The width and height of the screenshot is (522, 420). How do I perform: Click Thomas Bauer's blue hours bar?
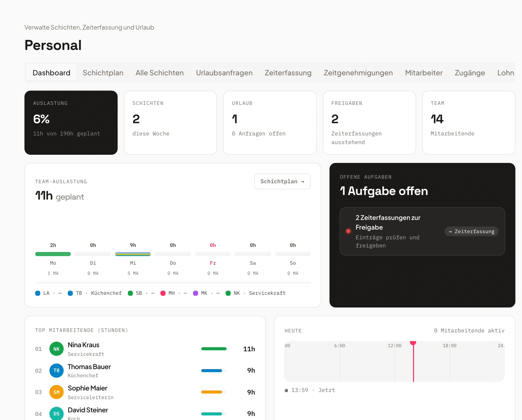212,371
